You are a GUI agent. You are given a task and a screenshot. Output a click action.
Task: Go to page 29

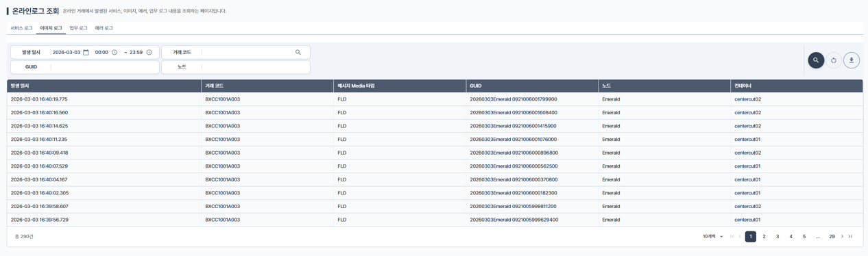pos(832,237)
